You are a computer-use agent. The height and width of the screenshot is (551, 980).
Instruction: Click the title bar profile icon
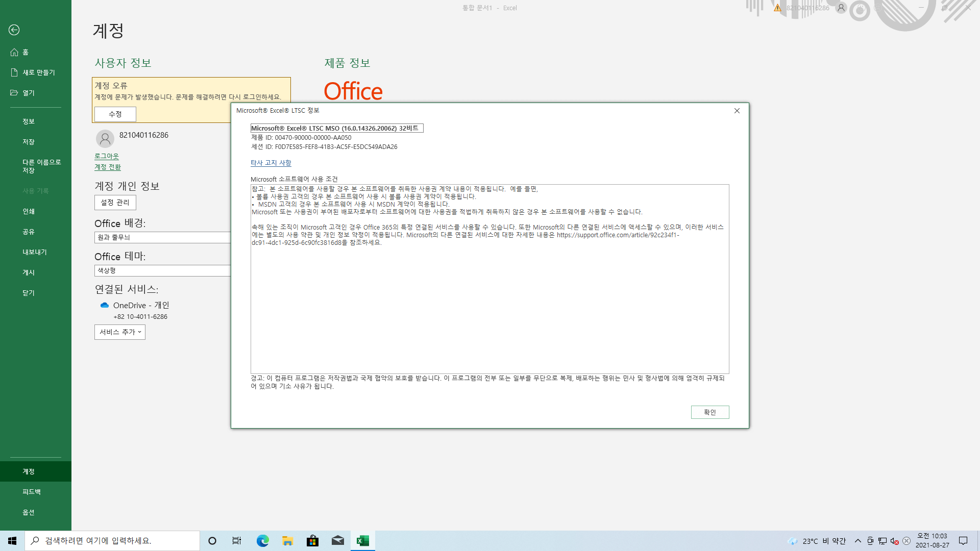tap(841, 8)
